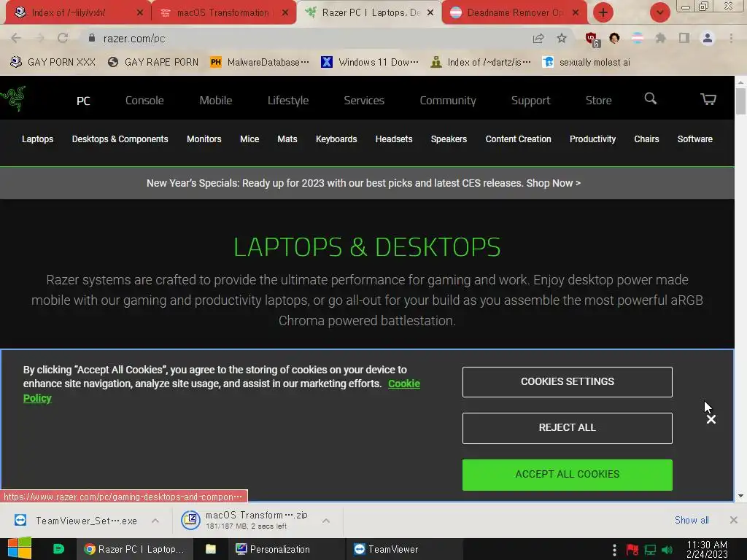The height and width of the screenshot is (560, 747).
Task: Click the COOKIES SETTINGS button
Action: pos(568,382)
